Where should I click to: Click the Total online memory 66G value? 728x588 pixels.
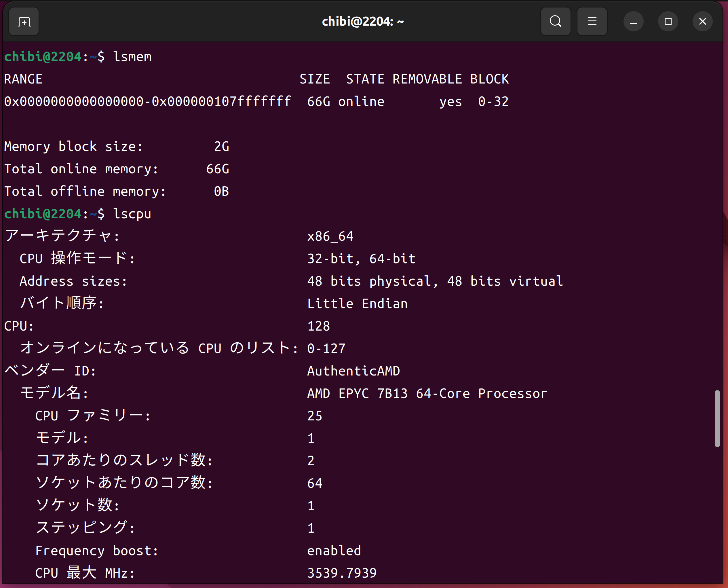coord(217,169)
